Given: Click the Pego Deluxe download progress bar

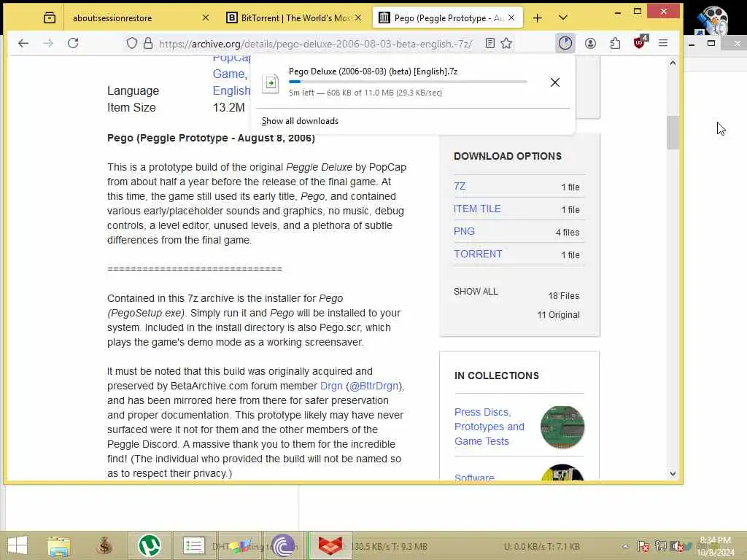Looking at the screenshot, I should coord(408,82).
